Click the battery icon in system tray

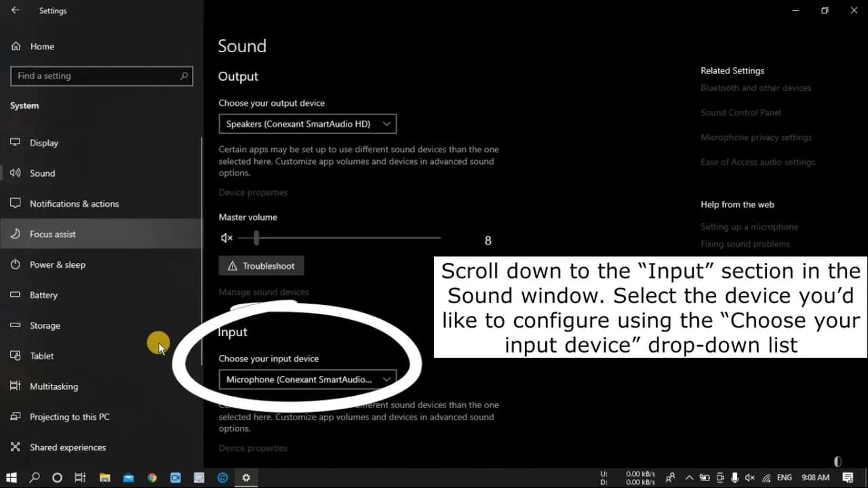point(705,478)
